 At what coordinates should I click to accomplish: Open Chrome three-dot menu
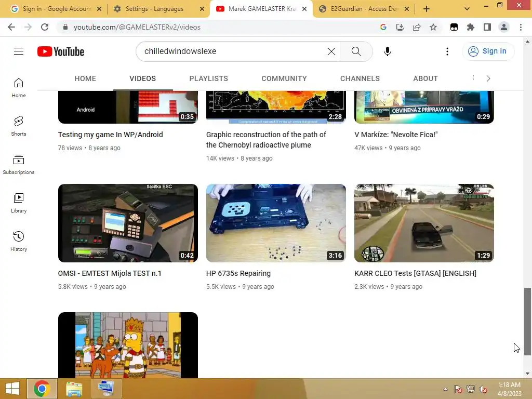pyautogui.click(x=521, y=27)
